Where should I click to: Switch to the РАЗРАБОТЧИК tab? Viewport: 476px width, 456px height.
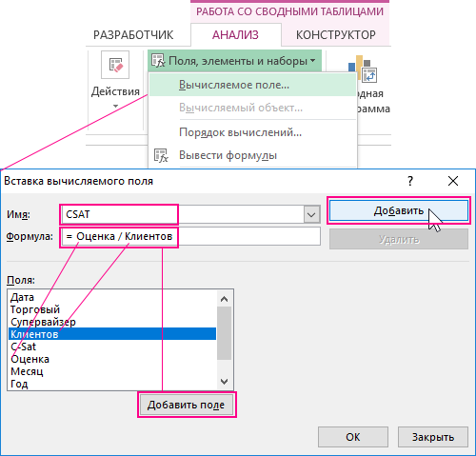tap(133, 35)
